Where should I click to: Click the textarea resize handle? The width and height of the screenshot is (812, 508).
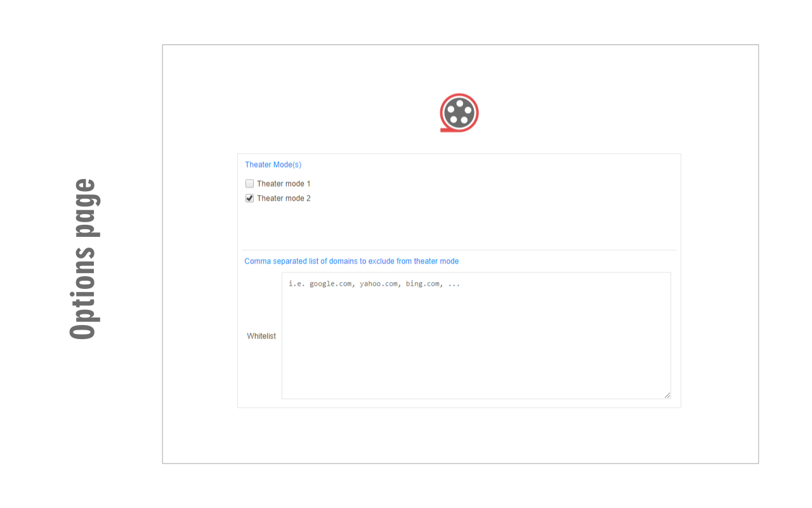(x=667, y=395)
